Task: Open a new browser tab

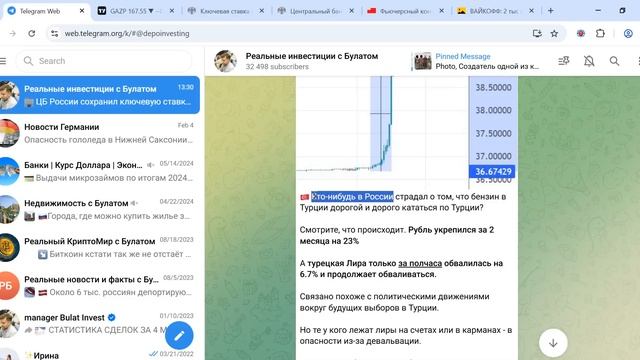Action: coord(551,11)
